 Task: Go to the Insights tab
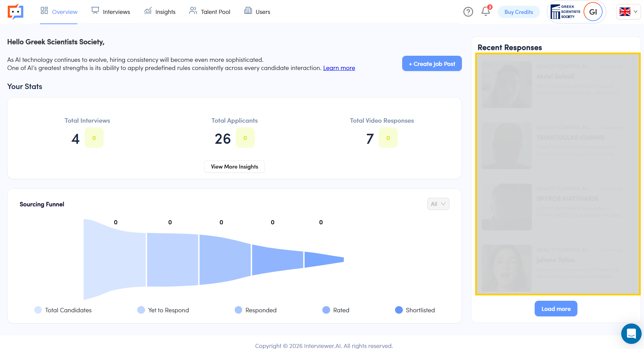pyautogui.click(x=160, y=12)
